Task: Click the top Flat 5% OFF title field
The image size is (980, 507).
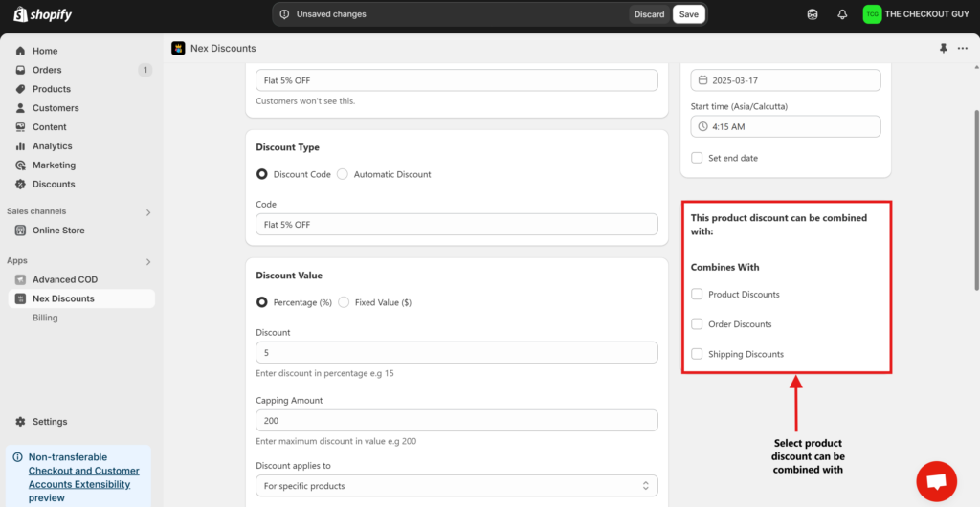Action: (x=457, y=80)
